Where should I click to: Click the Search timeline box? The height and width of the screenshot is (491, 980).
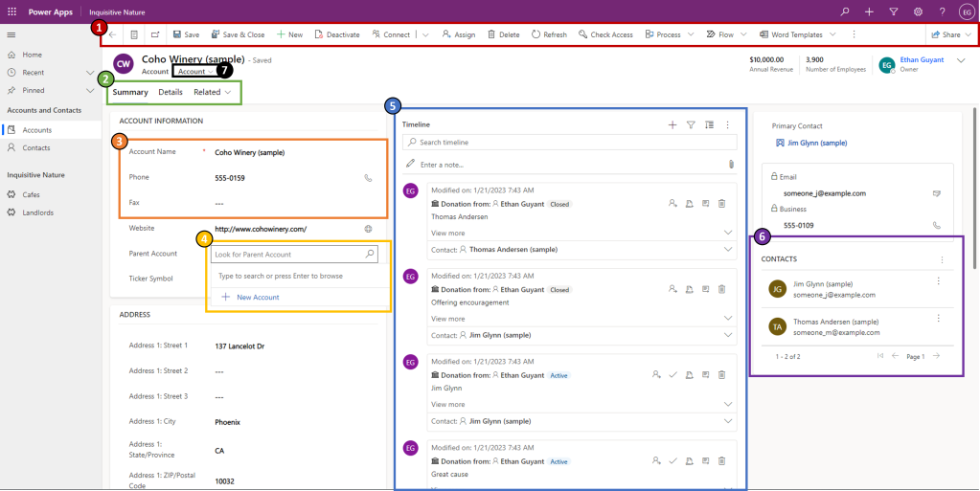point(569,143)
